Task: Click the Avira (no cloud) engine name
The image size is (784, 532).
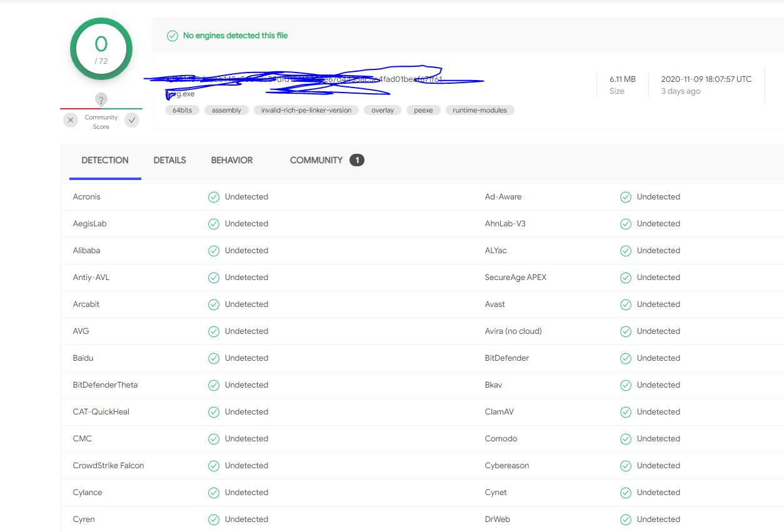Action: click(513, 331)
